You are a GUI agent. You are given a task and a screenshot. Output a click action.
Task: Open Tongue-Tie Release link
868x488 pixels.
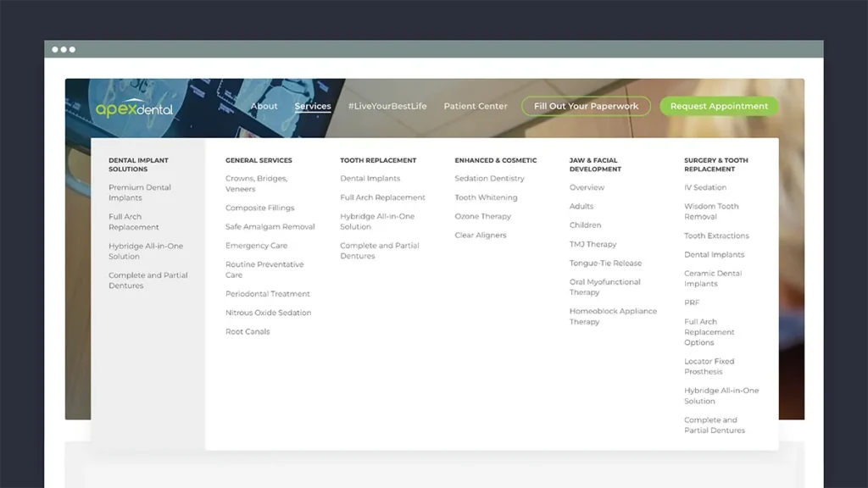(x=605, y=263)
